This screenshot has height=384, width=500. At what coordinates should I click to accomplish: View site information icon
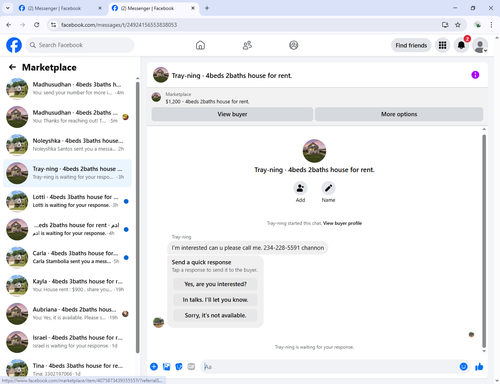click(53, 25)
